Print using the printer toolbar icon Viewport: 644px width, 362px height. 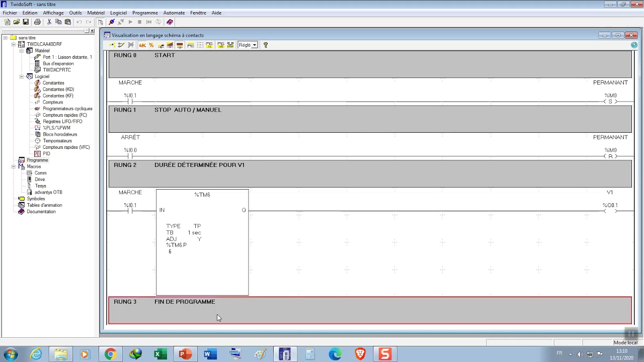(x=37, y=22)
